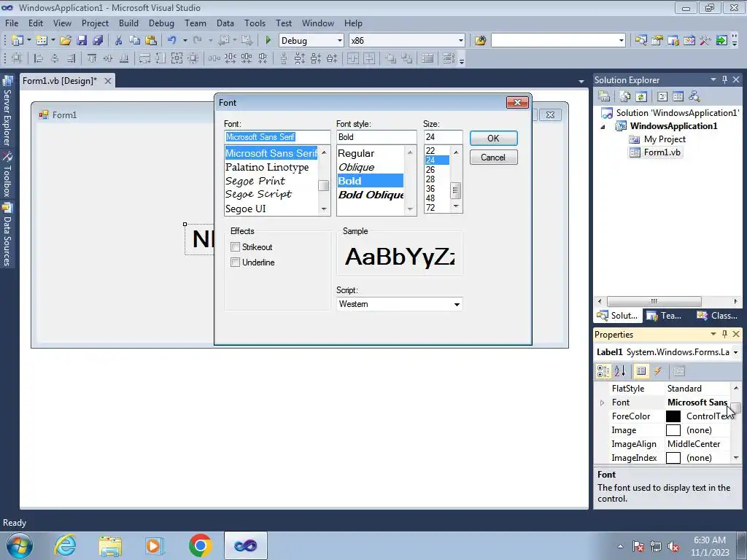Image resolution: width=747 pixels, height=560 pixels.
Task: Show Events with the lightning bolt icon
Action: [x=657, y=371]
